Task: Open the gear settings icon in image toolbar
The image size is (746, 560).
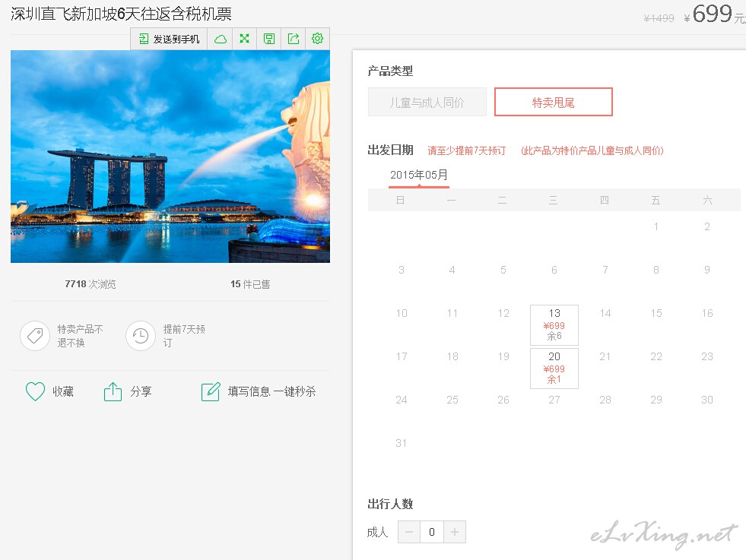Action: [x=317, y=39]
